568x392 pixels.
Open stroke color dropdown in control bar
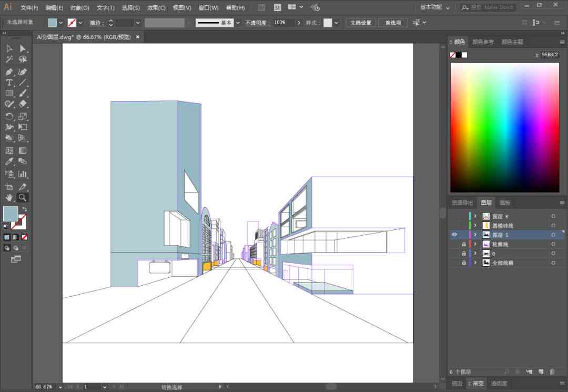[80, 23]
